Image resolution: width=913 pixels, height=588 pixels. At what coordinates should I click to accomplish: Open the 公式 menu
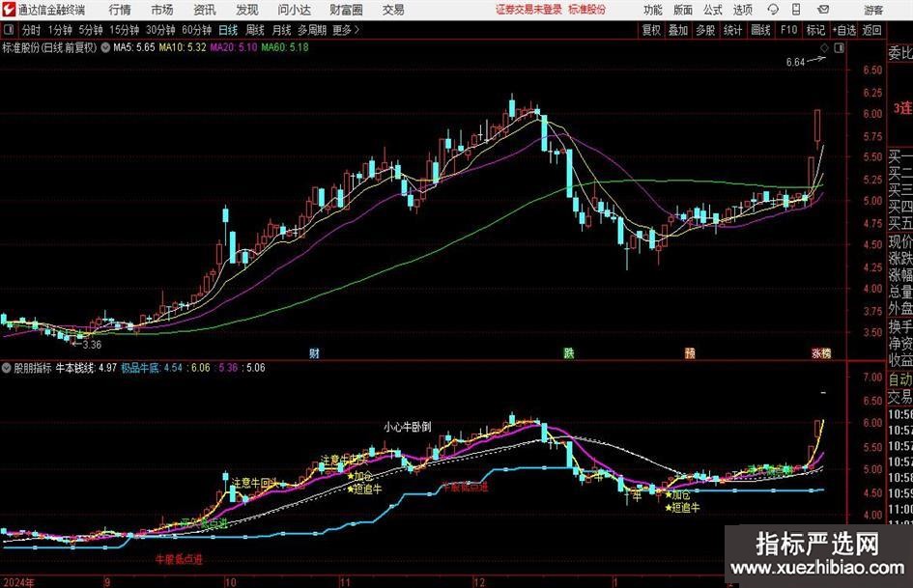(713, 10)
